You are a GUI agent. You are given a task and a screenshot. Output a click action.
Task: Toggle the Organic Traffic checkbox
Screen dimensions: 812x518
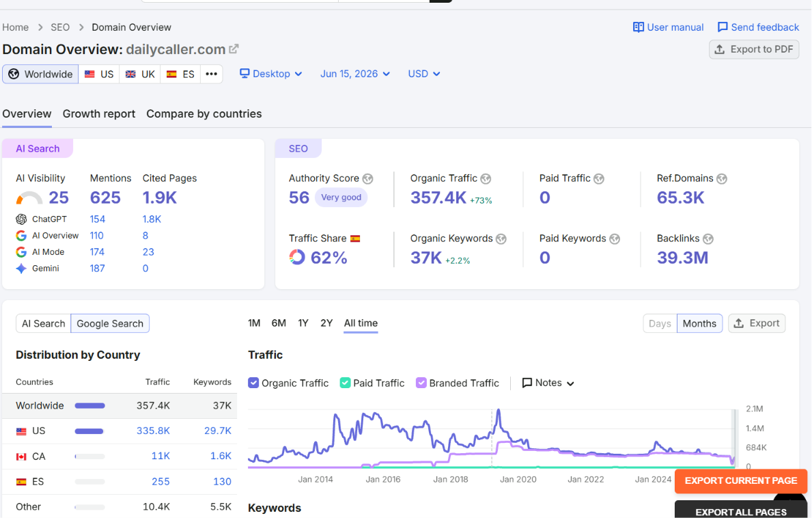click(253, 383)
